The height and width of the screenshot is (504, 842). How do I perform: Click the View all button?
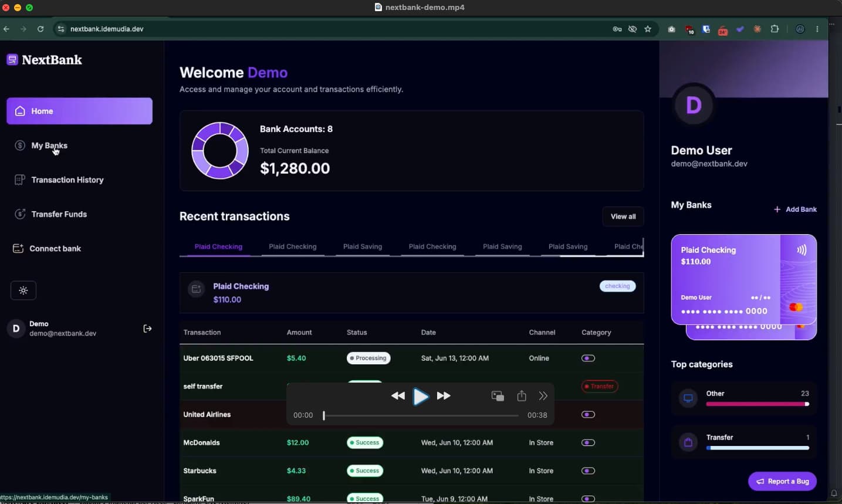tap(623, 217)
